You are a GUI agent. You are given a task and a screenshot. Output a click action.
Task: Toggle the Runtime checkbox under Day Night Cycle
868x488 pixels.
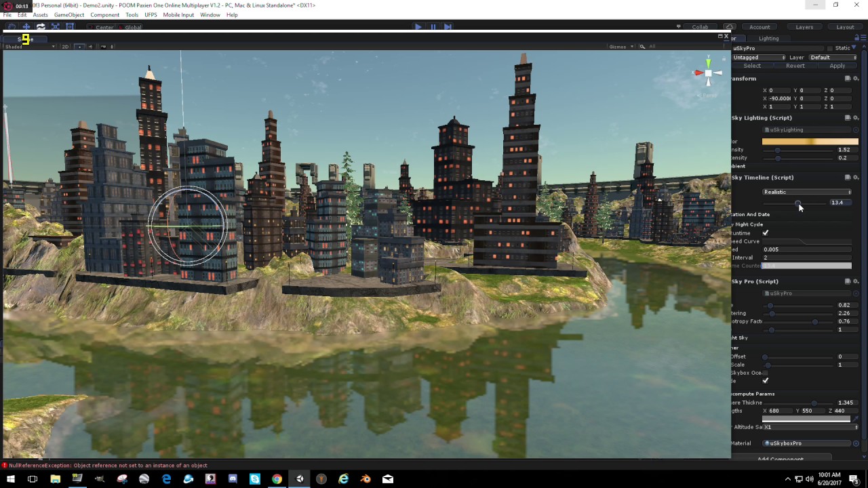coord(766,233)
